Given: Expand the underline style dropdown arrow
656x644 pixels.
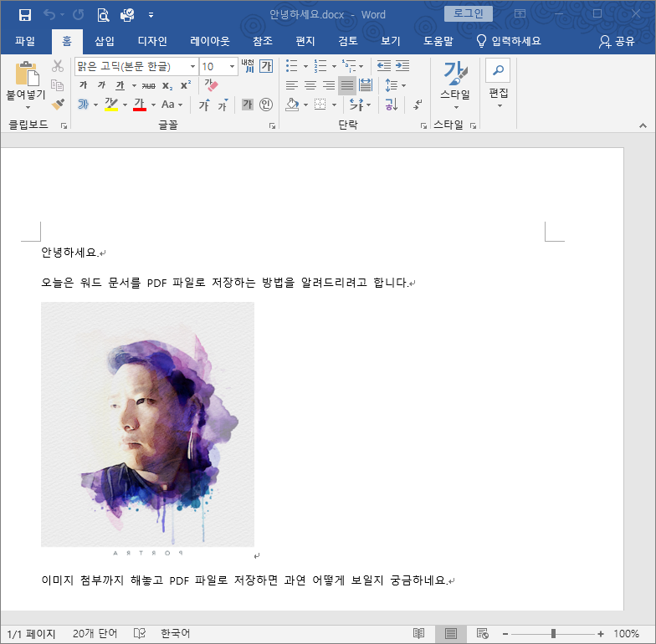Looking at the screenshot, I should [134, 85].
